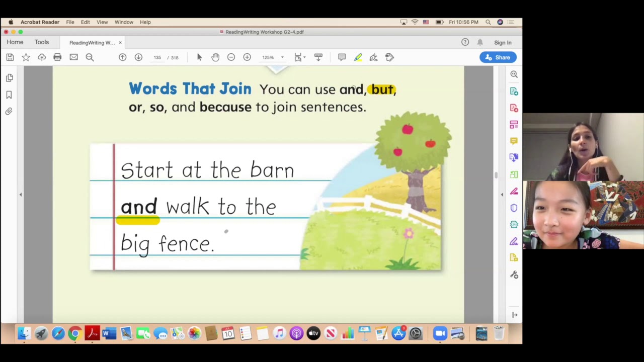Image resolution: width=644 pixels, height=362 pixels.
Task: Go to the previous page
Action: click(x=122, y=57)
